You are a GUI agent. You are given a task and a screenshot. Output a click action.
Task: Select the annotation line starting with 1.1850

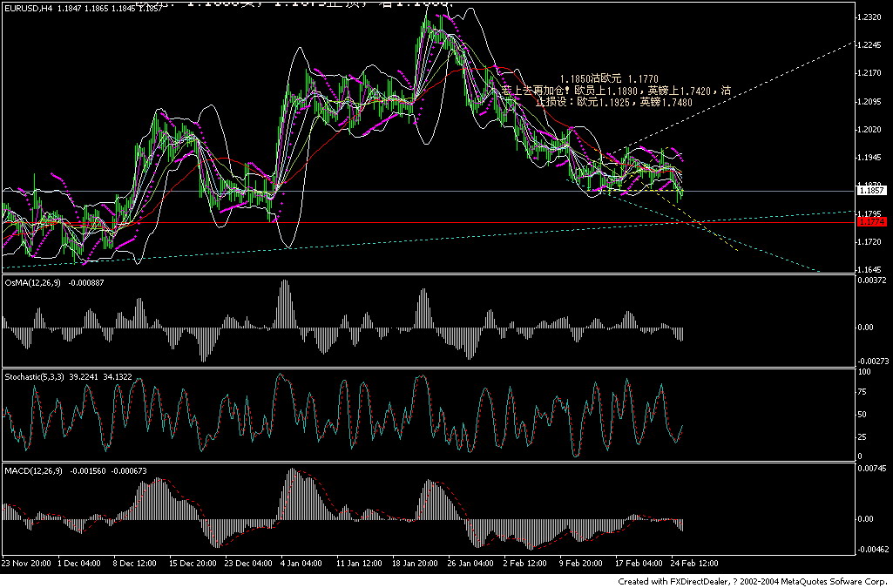coord(609,78)
